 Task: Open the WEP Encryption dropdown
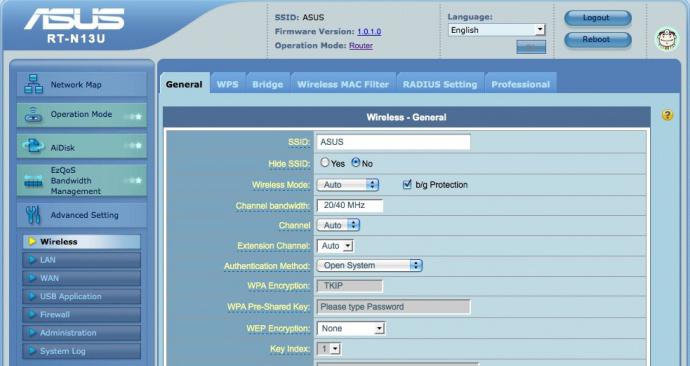351,328
